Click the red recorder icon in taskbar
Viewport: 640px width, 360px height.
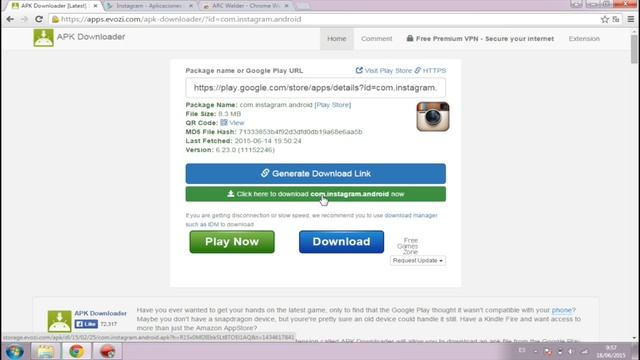(107, 351)
